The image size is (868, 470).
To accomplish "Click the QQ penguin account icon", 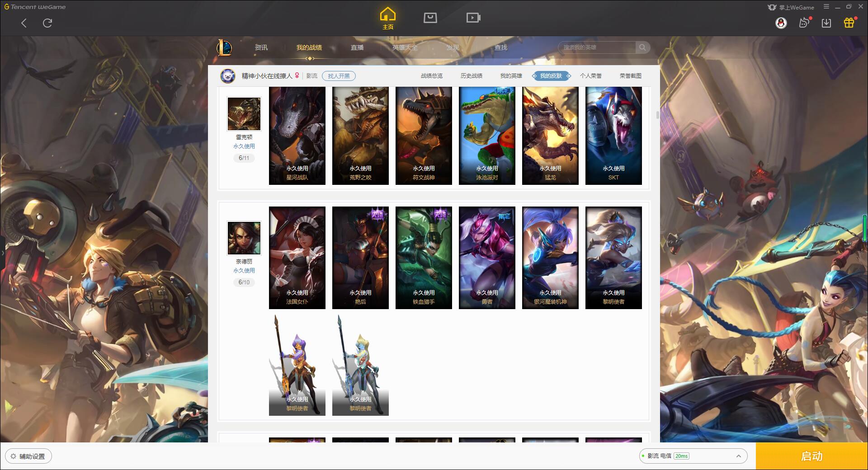I will click(x=781, y=23).
